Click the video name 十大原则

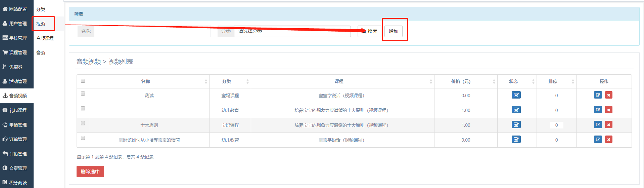point(149,125)
